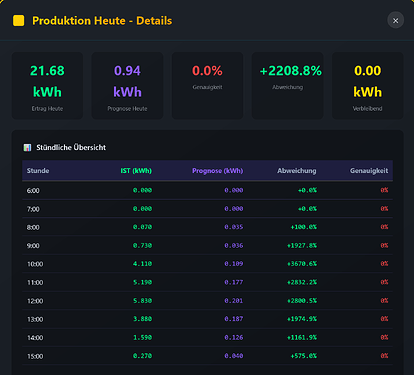Select the 11:00 hour cell
Viewport: 414px width, 375px height.
click(35, 282)
